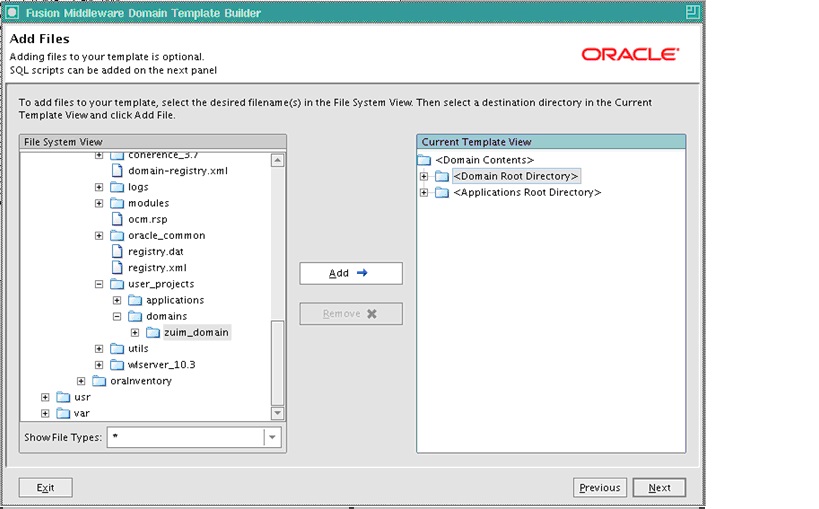Expand the utils folder
Image resolution: width=819 pixels, height=509 pixels.
coord(99,349)
